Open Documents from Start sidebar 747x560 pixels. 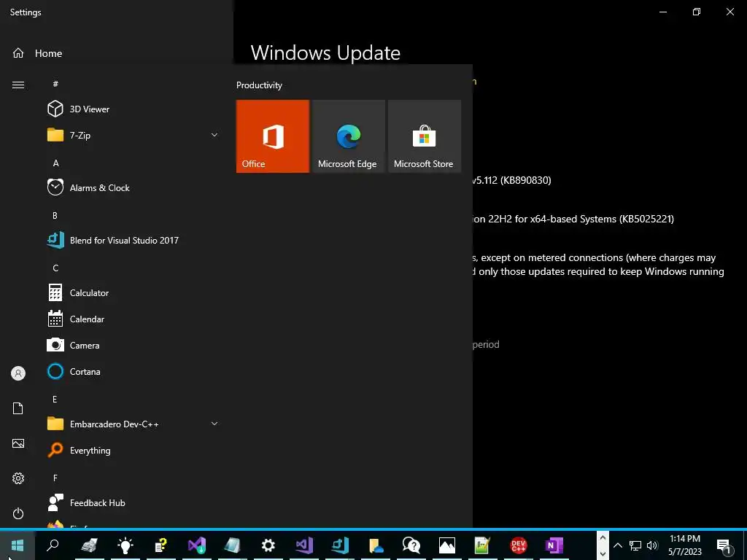click(18, 408)
